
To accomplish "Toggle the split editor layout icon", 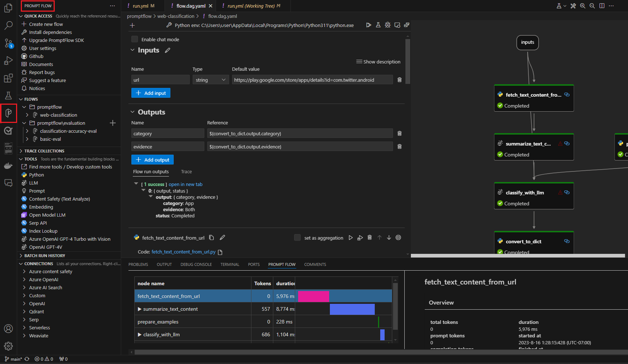I will pyautogui.click(x=602, y=6).
